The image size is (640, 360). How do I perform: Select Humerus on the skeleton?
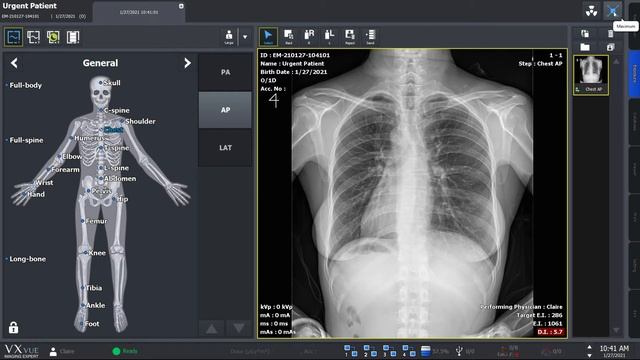click(88, 138)
